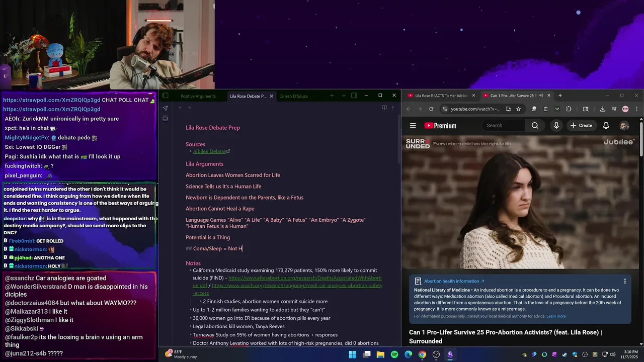Reload the YouTube page

[431, 109]
